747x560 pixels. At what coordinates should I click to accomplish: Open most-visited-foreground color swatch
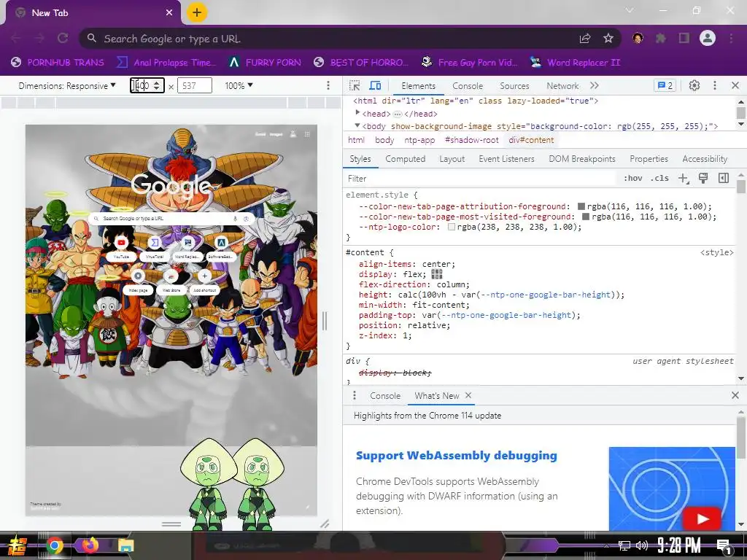586,217
